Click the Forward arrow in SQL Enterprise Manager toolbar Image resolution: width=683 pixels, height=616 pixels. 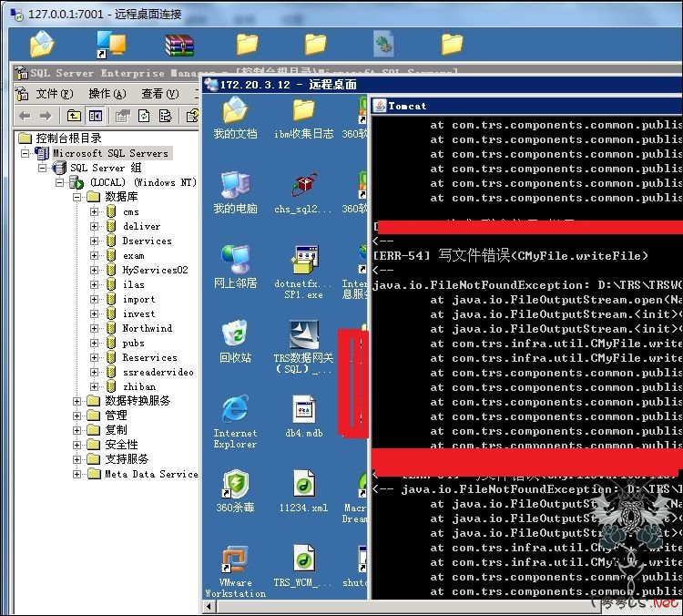tap(46, 116)
